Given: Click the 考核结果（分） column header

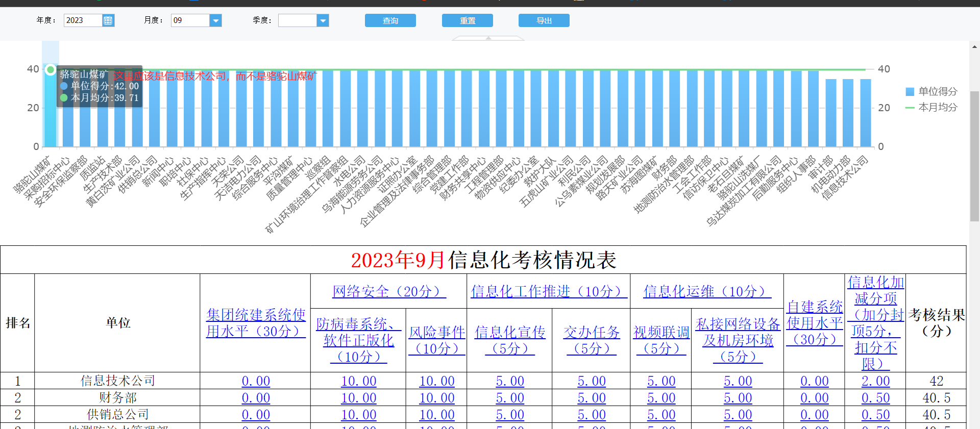Looking at the screenshot, I should (936, 323).
